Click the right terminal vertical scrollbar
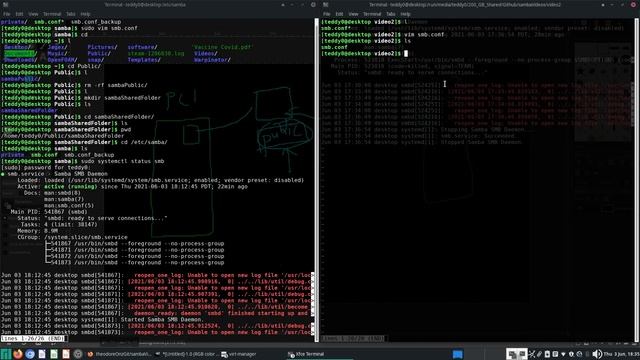640x360 pixels. click(636, 180)
